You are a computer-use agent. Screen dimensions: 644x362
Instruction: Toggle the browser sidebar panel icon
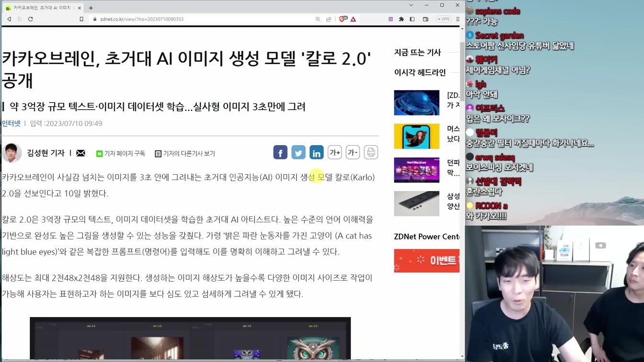tap(412, 19)
